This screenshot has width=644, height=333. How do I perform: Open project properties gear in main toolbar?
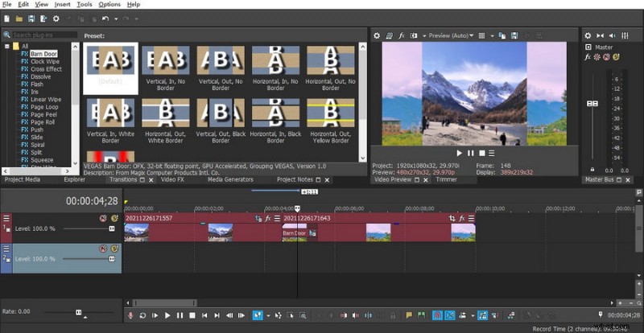[56, 18]
